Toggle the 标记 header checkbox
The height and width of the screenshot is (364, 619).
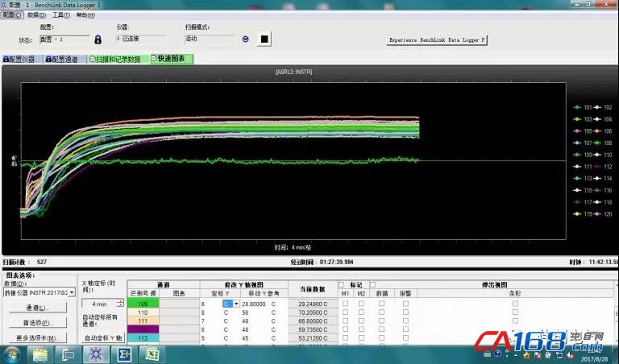pos(342,284)
